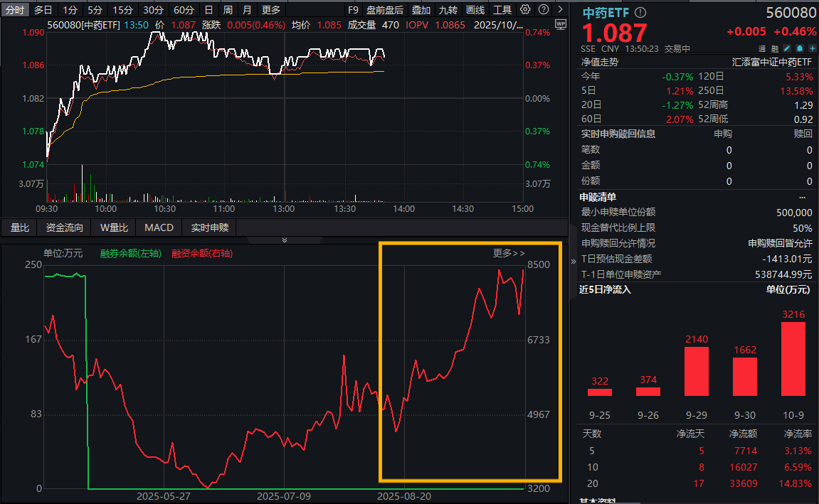
Task: Switch to 多日 multi-day tab
Action: coord(43,10)
